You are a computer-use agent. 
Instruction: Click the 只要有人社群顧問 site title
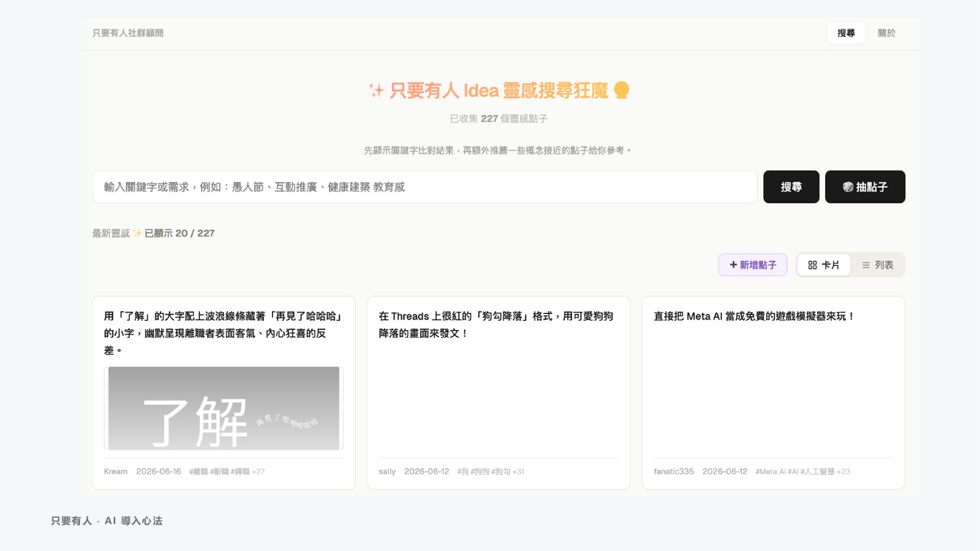pos(128,33)
